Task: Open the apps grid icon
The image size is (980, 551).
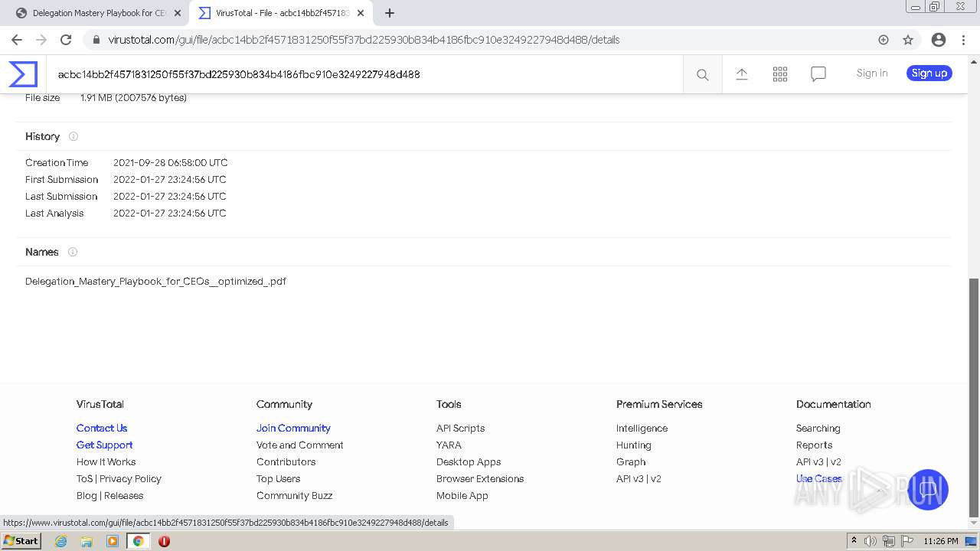Action: (x=780, y=74)
